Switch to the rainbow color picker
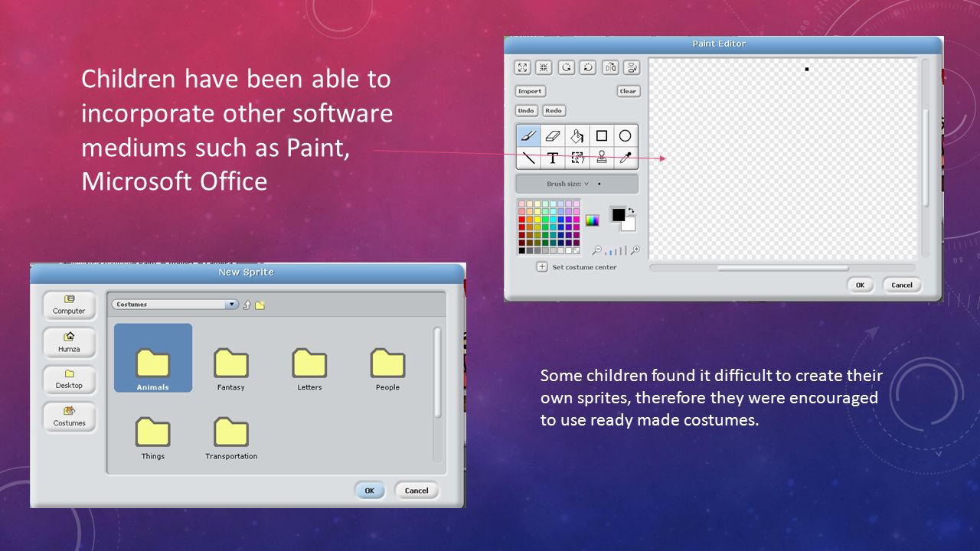Viewport: 980px width, 551px height. pyautogui.click(x=593, y=220)
